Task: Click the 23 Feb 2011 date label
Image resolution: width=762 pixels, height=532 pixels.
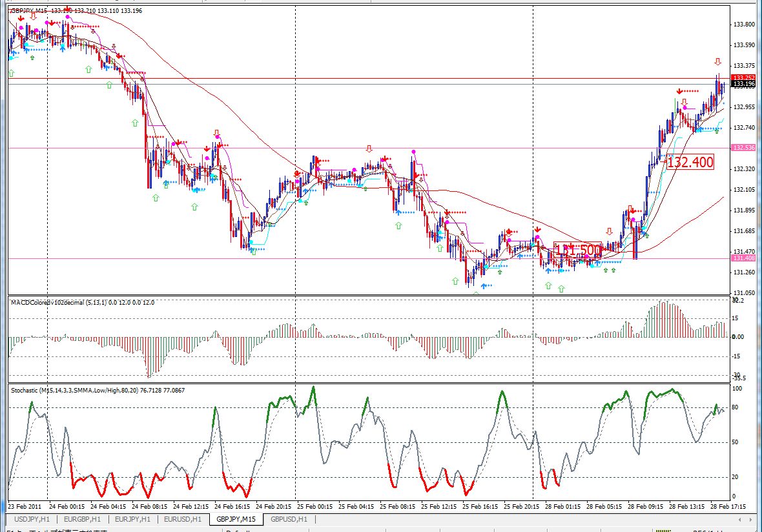Action: (x=25, y=506)
